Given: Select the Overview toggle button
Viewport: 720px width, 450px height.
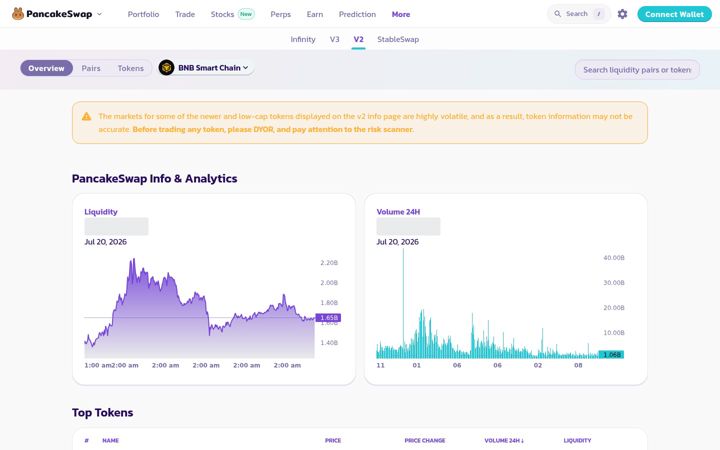Looking at the screenshot, I should tap(46, 68).
